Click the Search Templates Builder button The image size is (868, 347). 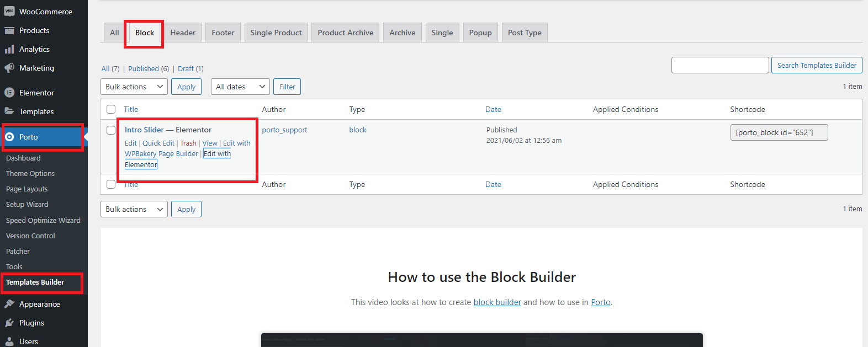817,65
